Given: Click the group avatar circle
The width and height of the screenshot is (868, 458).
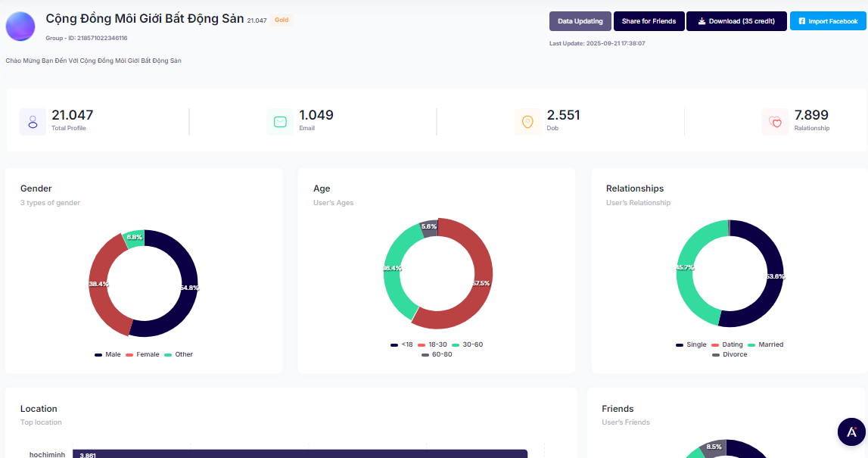Looking at the screenshot, I should coord(20,26).
